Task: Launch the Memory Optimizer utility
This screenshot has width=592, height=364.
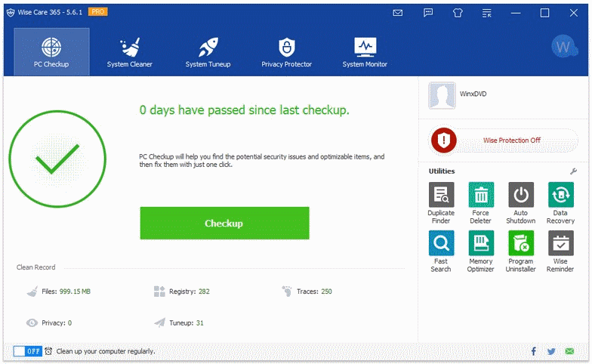Action: (480, 251)
